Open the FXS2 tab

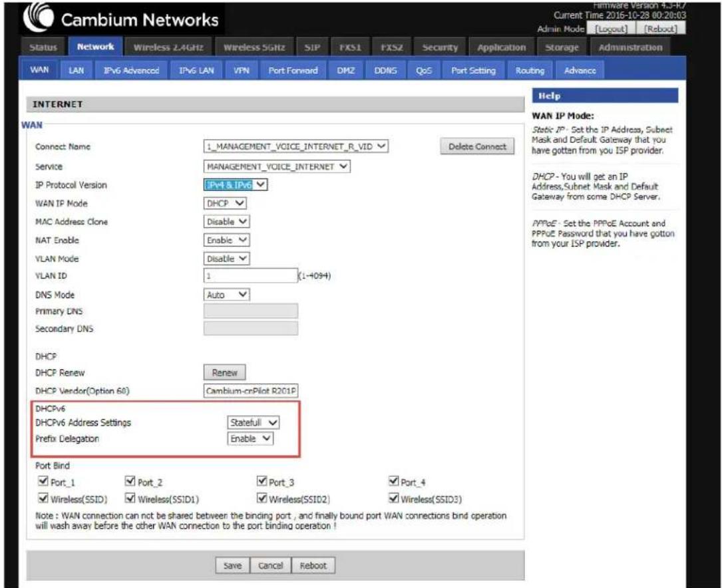pyautogui.click(x=391, y=47)
